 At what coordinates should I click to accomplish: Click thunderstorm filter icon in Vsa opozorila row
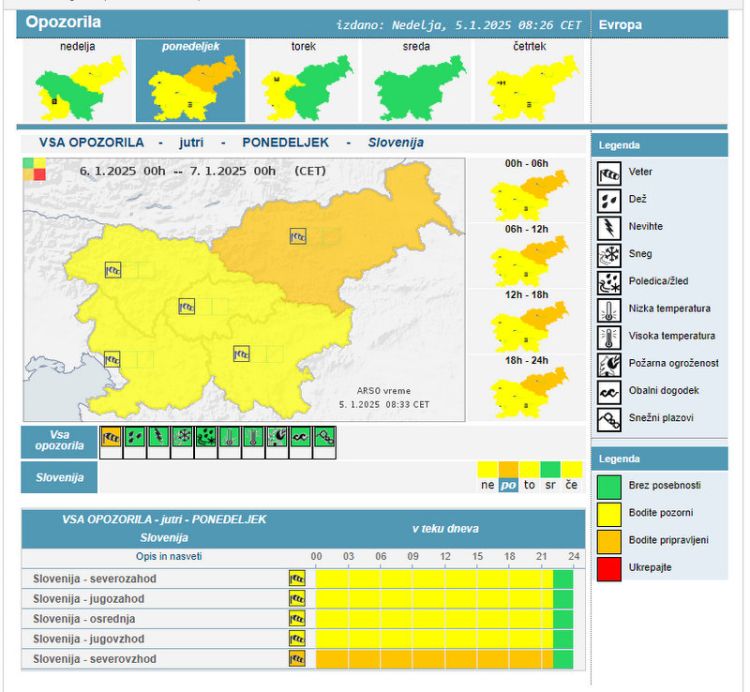click(x=158, y=436)
